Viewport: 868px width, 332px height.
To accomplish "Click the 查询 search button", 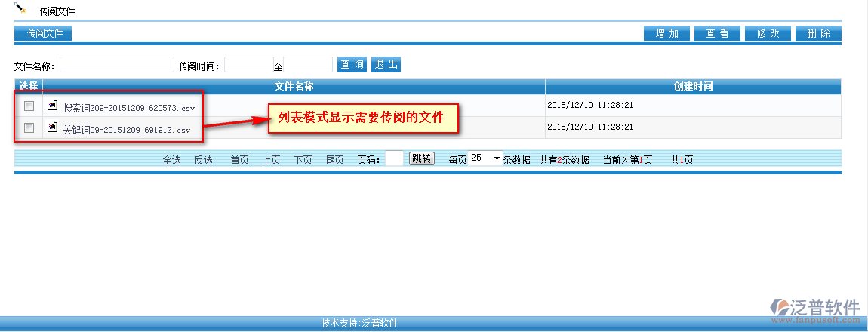I will 352,65.
